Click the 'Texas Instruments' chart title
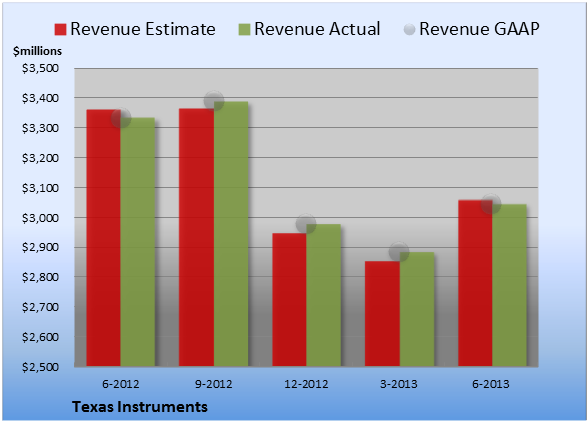The width and height of the screenshot is (588, 422). [140, 407]
